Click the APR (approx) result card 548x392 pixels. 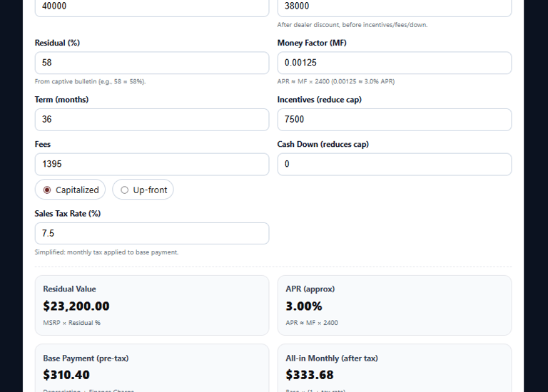pos(394,305)
